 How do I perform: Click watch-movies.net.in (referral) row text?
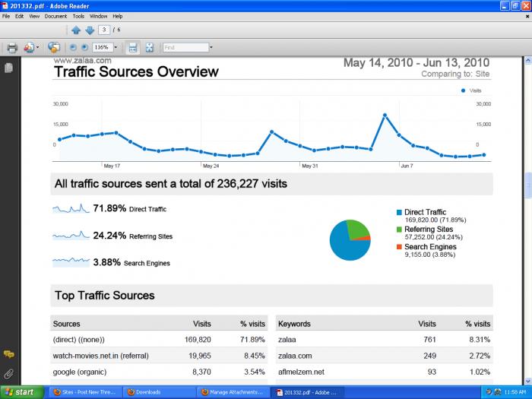(101, 356)
